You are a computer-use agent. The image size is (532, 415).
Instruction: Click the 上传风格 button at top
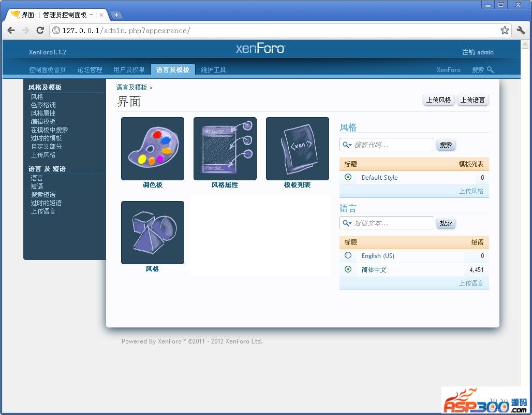[438, 100]
